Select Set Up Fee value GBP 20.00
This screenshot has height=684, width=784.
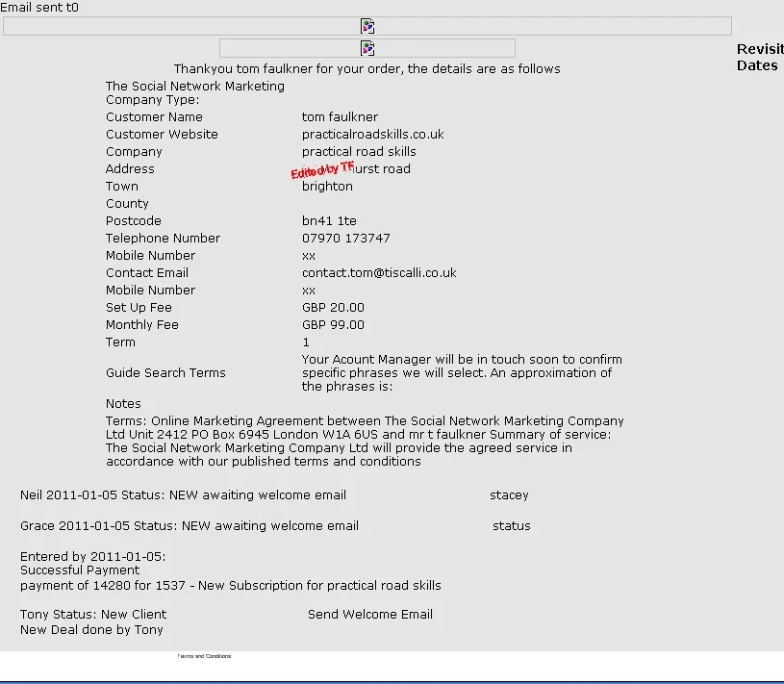click(333, 308)
